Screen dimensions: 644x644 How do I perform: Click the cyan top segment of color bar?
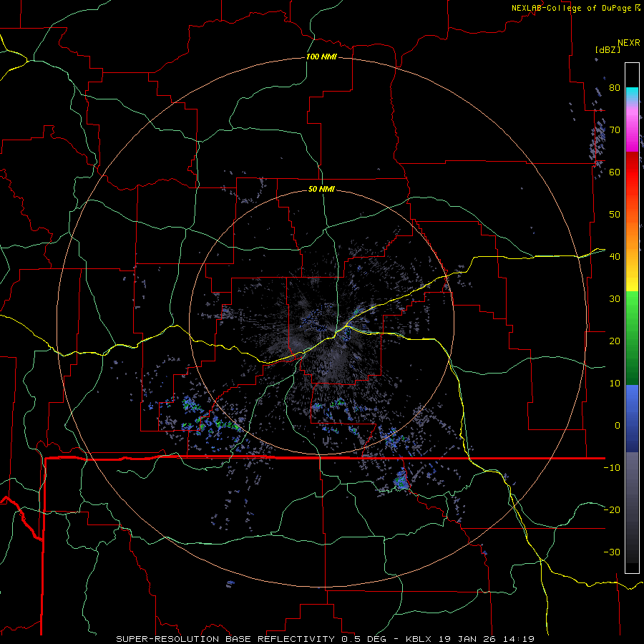[x=632, y=94]
